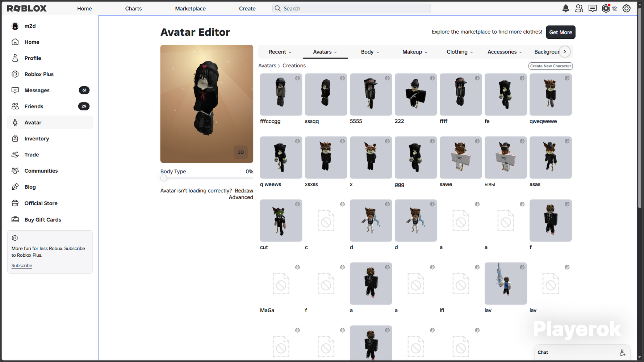Click the Messages sidebar icon
644x362 pixels.
[x=15, y=90]
